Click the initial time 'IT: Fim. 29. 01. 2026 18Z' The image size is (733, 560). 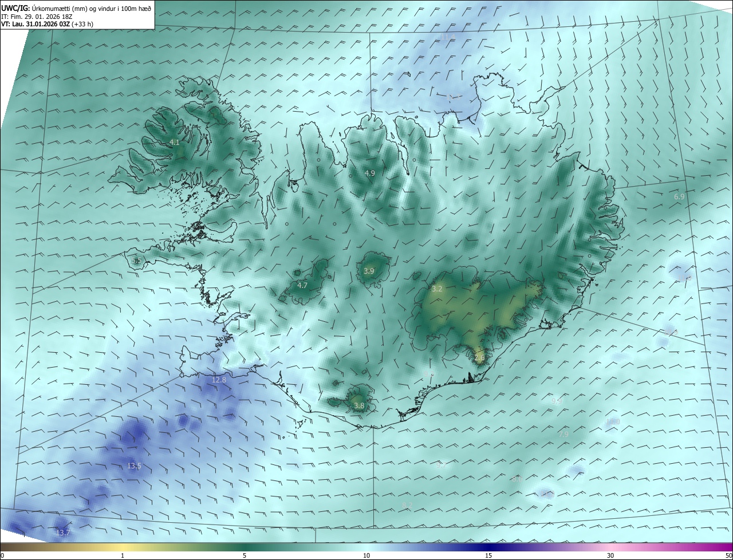pos(37,17)
